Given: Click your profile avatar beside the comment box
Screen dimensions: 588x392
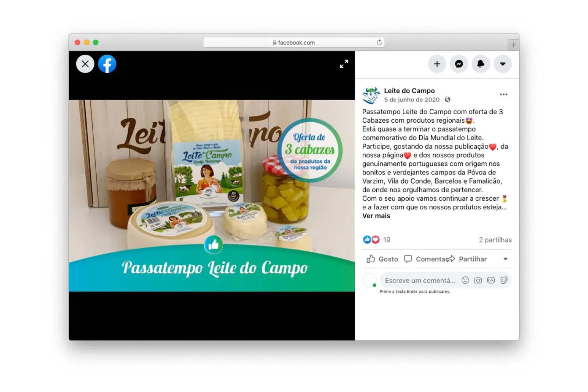Looking at the screenshot, I should (x=370, y=280).
